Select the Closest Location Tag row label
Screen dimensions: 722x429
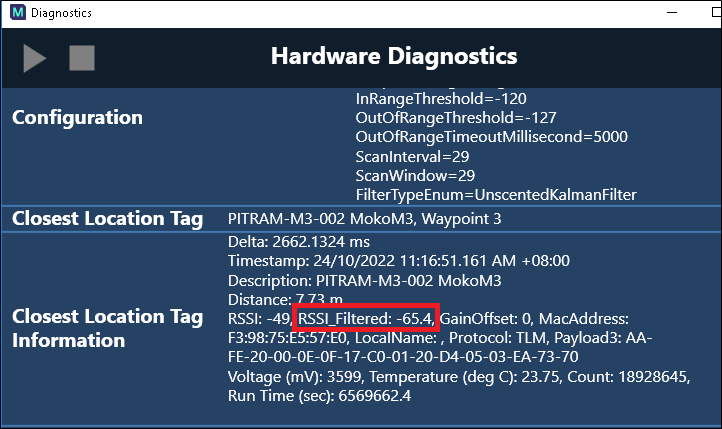pyautogui.click(x=107, y=219)
